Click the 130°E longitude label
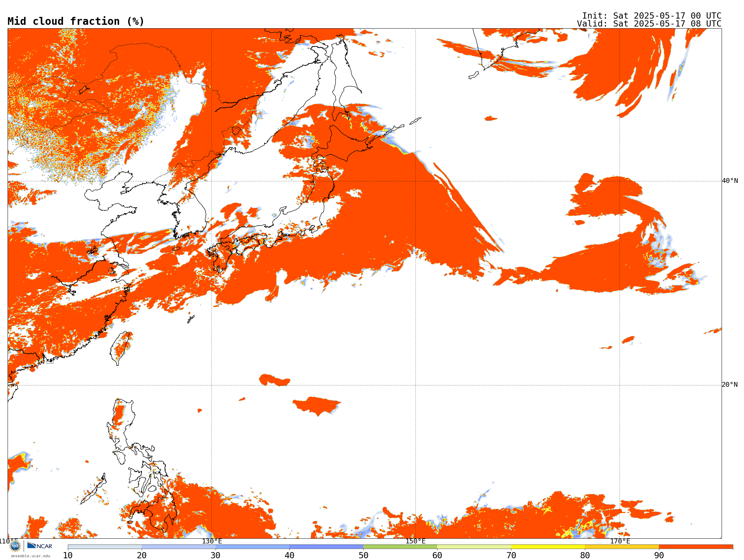The width and height of the screenshot is (744, 560). click(212, 541)
